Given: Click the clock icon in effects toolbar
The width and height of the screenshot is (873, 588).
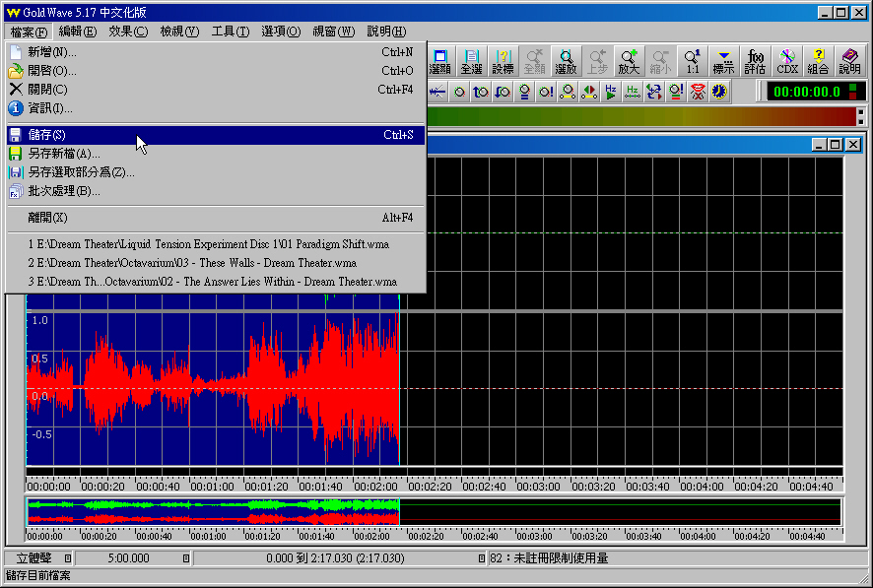Looking at the screenshot, I should [720, 92].
